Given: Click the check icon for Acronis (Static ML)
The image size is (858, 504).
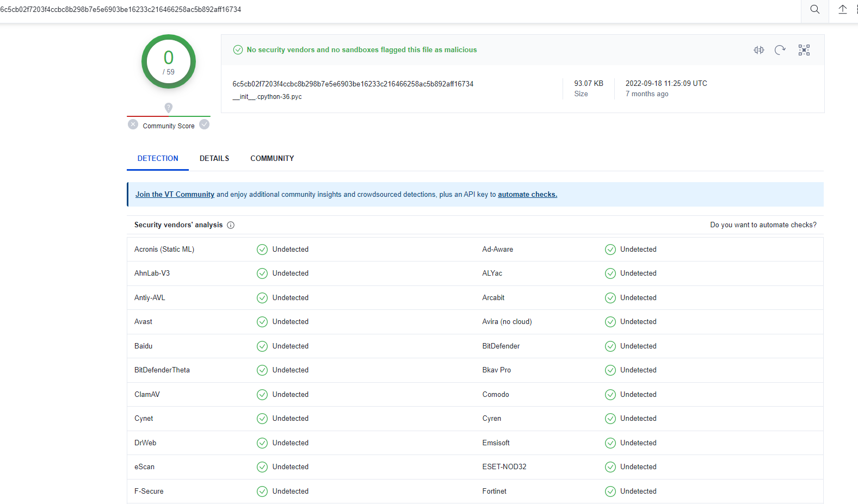Looking at the screenshot, I should (x=262, y=250).
